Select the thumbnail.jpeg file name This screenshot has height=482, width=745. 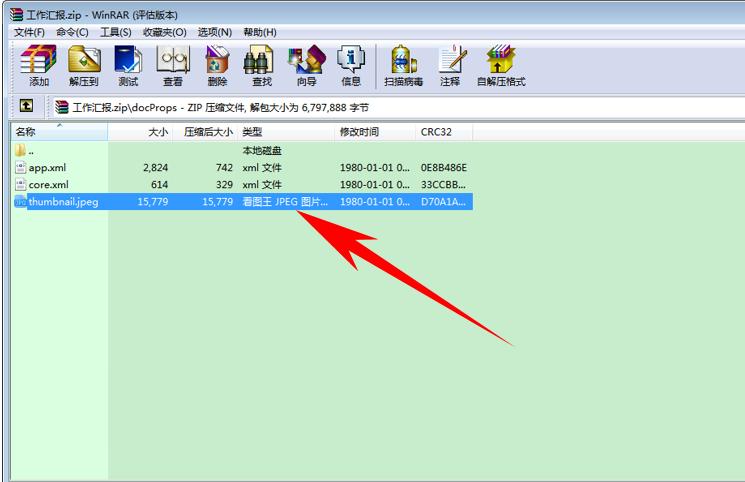coord(63,202)
